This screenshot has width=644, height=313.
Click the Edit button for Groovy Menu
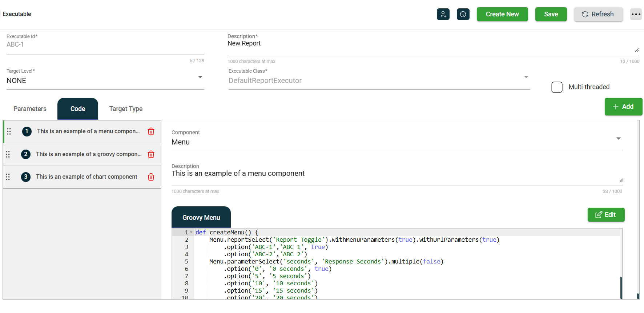605,215
